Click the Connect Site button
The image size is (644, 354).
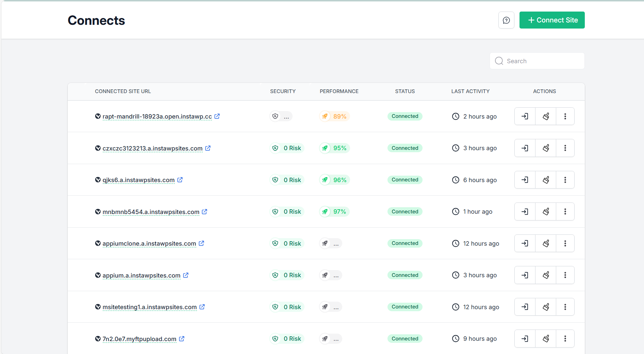click(x=552, y=20)
